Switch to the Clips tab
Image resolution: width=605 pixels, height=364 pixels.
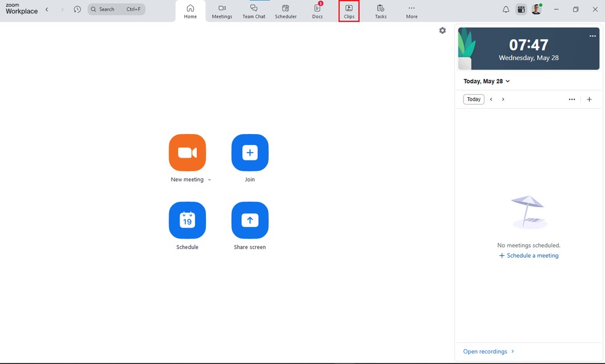[349, 11]
